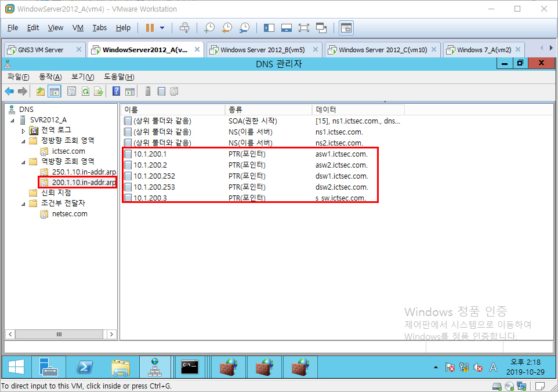Image resolution: width=558 pixels, height=392 pixels.
Task: Open the VMware VM menu
Action: [78, 28]
